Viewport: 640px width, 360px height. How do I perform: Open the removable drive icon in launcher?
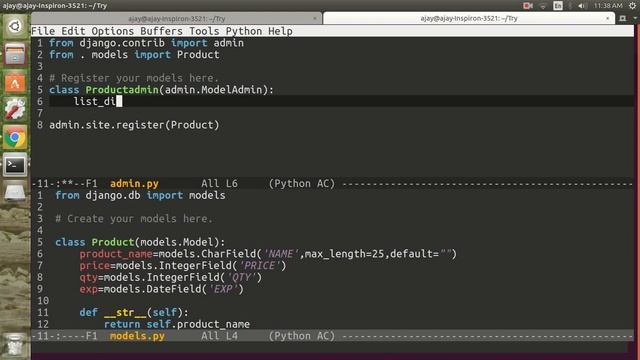click(15, 193)
